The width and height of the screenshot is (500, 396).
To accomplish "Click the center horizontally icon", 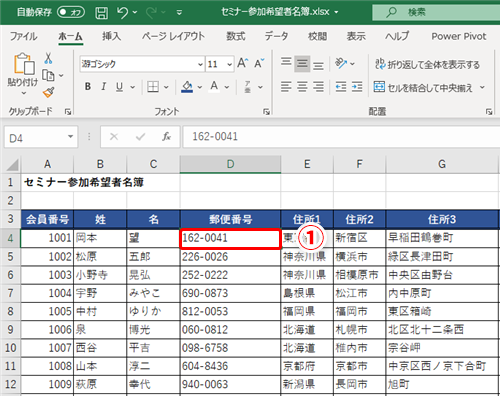I will [x=302, y=87].
